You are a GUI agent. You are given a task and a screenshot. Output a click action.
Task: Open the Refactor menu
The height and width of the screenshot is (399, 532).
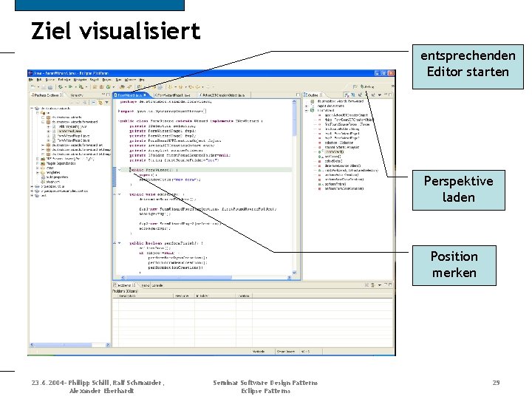(64, 80)
